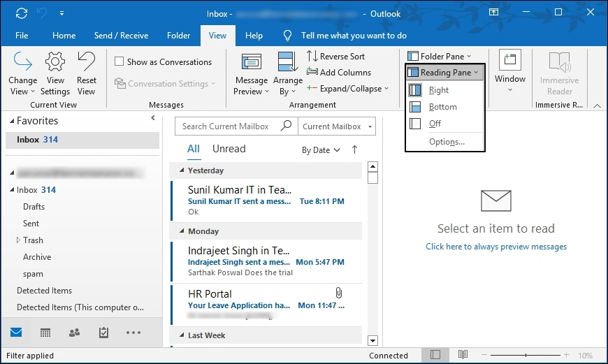The height and width of the screenshot is (364, 608).
Task: Switch to Mail view icon
Action: click(x=16, y=333)
